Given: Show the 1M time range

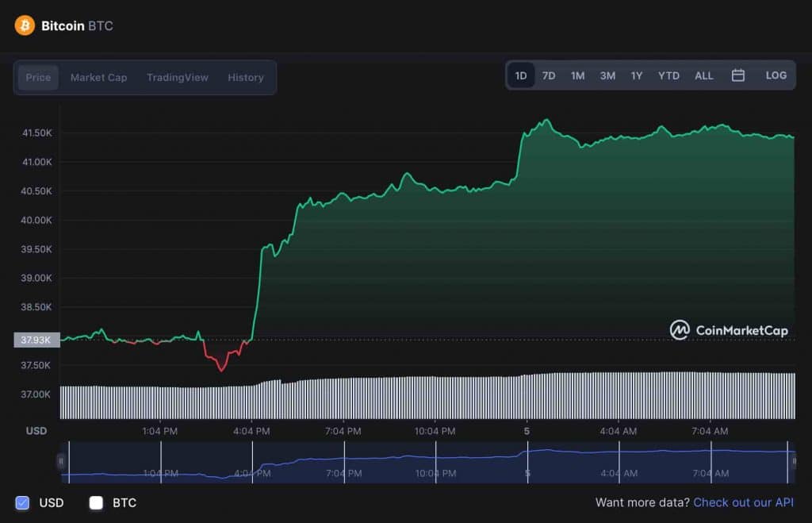Looking at the screenshot, I should 577,76.
